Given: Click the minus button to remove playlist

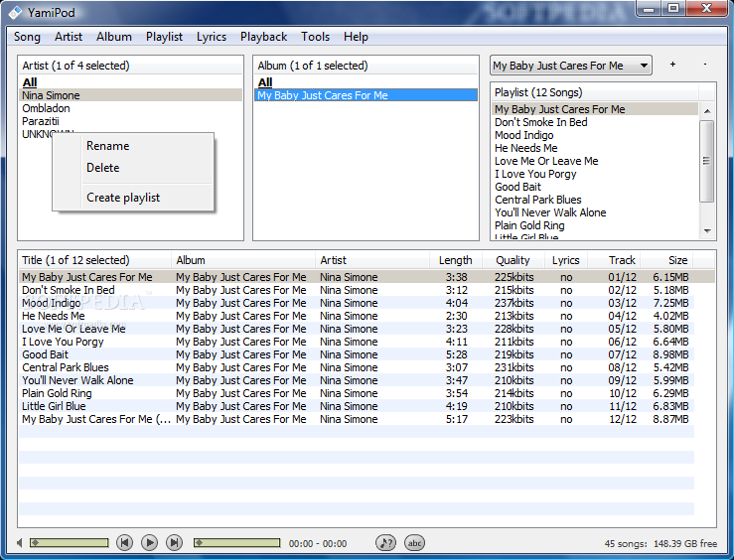Looking at the screenshot, I should (704, 65).
